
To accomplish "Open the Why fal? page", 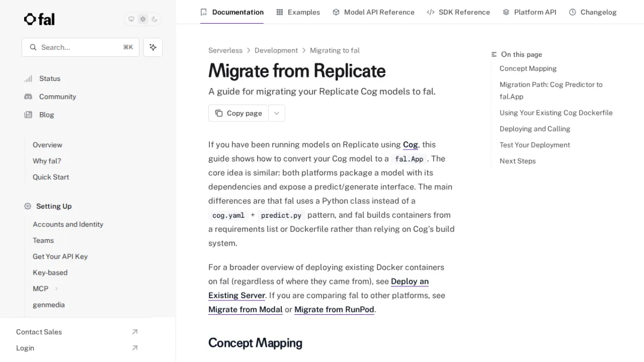I will click(x=47, y=161).
